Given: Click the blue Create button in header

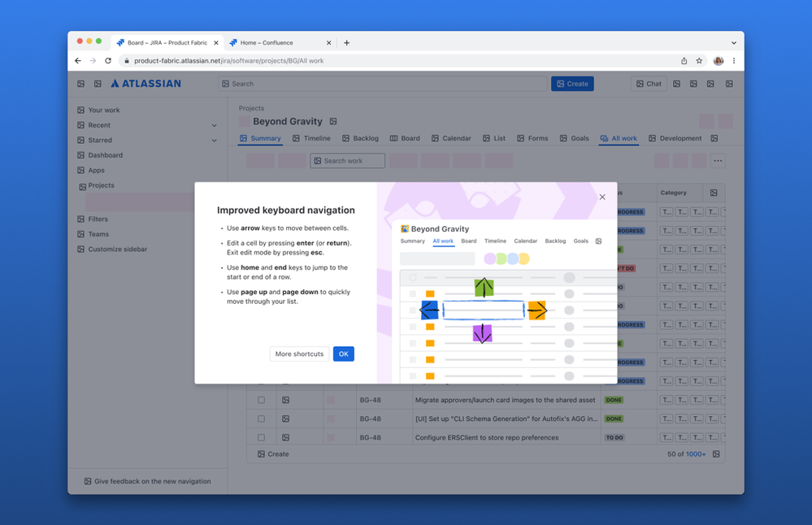Looking at the screenshot, I should [572, 84].
